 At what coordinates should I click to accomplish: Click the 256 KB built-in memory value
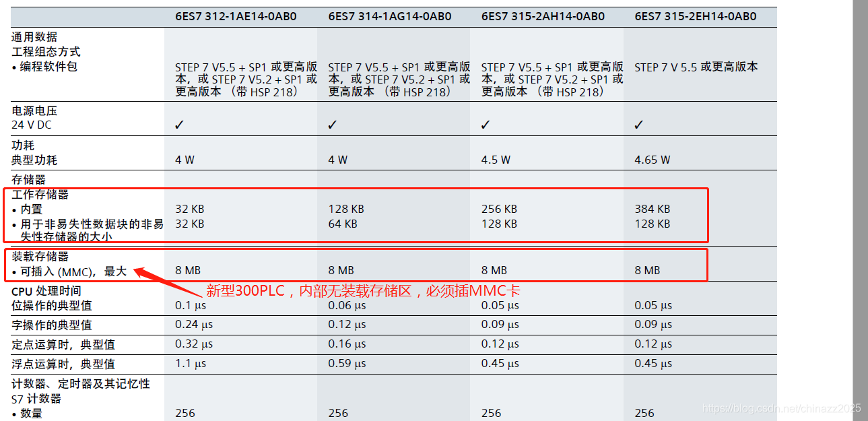[499, 209]
